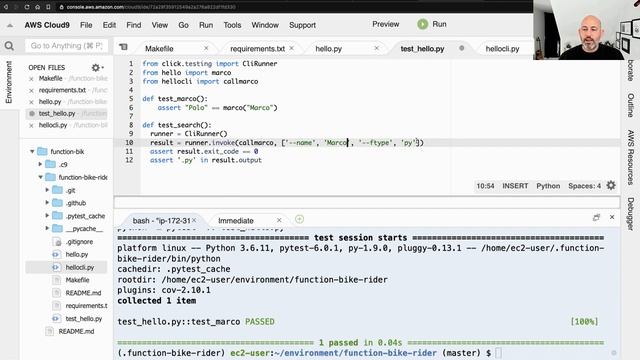Open the Go menu
640x360 pixels.
coord(183,25)
